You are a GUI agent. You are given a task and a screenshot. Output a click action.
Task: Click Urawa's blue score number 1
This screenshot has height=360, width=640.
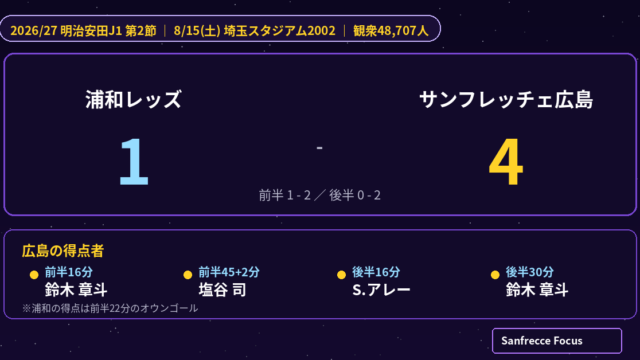click(x=134, y=162)
